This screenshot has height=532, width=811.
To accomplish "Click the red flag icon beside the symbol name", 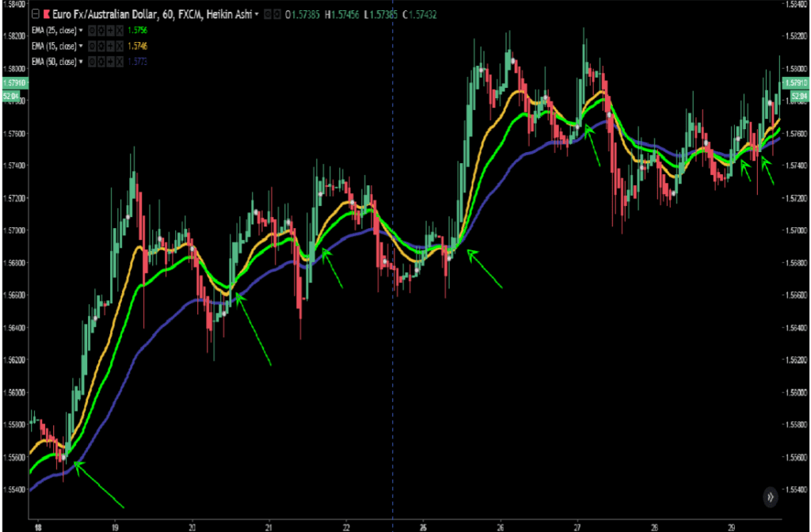I will point(48,14).
